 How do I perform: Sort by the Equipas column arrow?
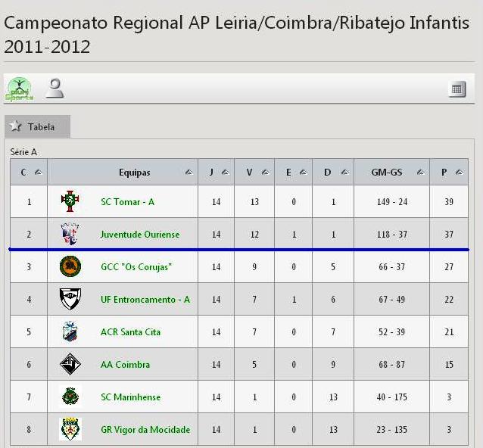coord(189,172)
